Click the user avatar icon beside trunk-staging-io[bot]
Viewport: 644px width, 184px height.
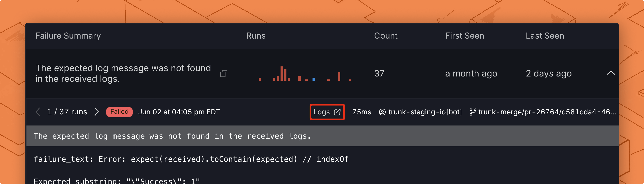click(382, 112)
